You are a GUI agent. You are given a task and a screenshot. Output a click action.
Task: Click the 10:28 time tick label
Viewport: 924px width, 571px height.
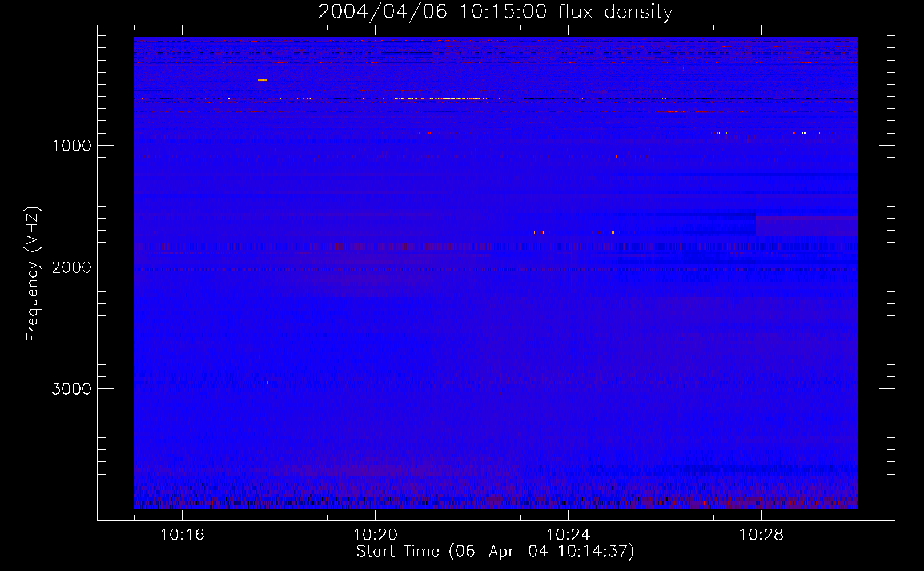click(761, 535)
